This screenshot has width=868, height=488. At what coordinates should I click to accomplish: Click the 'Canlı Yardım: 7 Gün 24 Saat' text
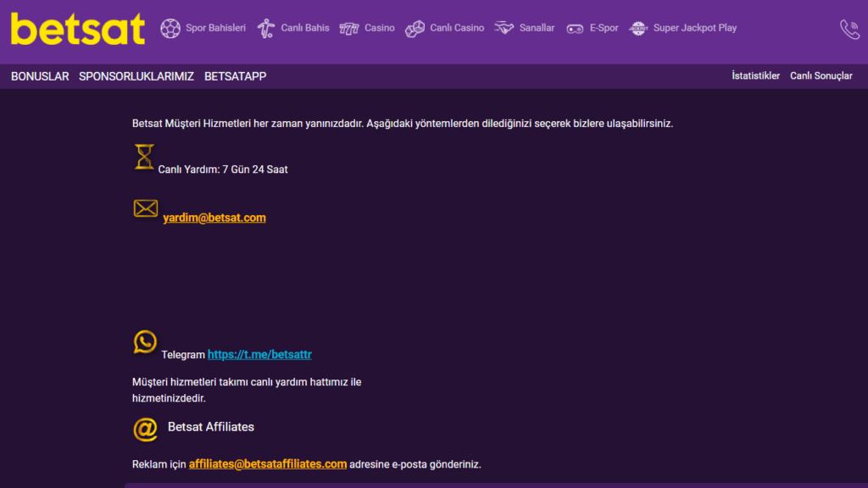click(x=223, y=169)
